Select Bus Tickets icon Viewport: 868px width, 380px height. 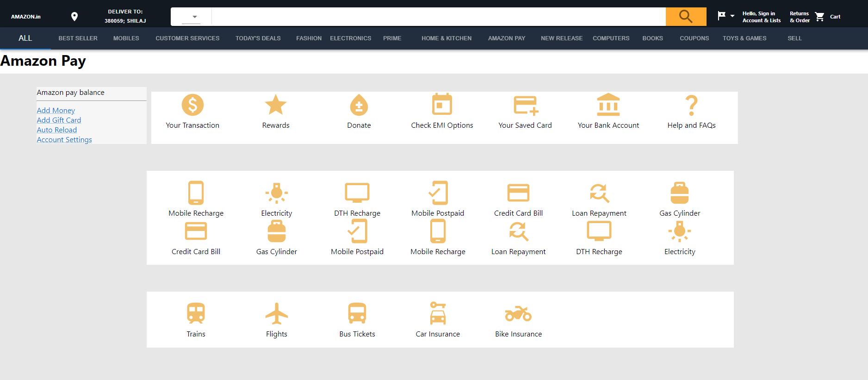coord(357,313)
